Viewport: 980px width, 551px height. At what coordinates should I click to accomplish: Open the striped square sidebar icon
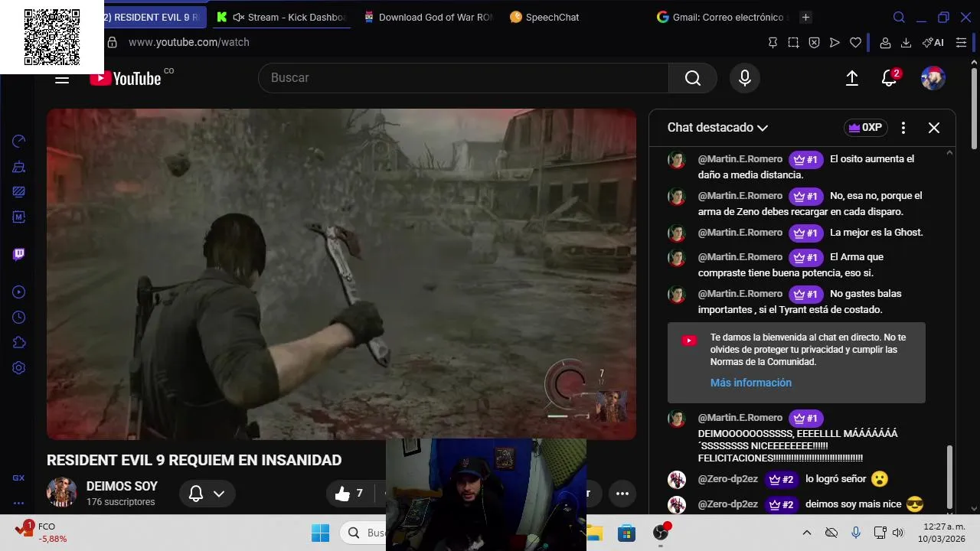coord(19,191)
